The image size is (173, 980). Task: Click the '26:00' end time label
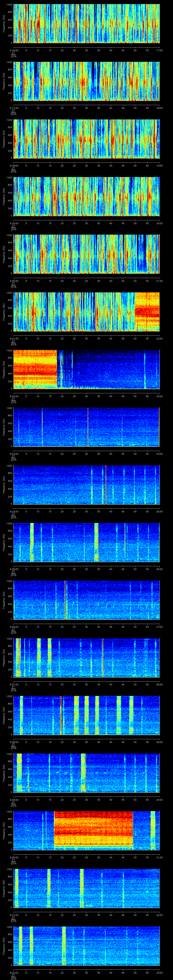pos(159,569)
